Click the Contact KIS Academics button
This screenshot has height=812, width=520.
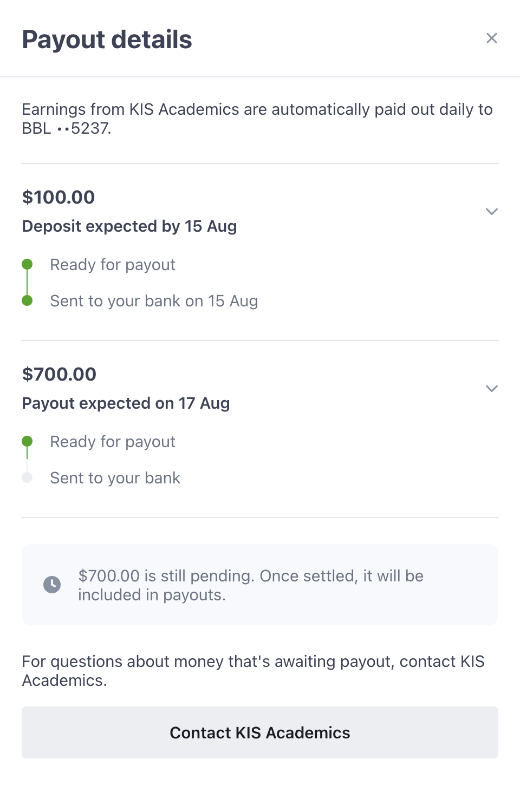pos(260,732)
